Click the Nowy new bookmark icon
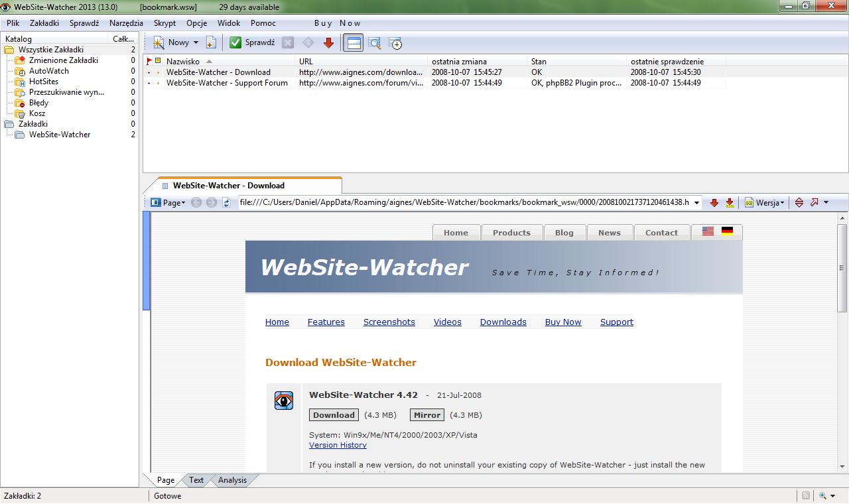The height and width of the screenshot is (504, 849). (x=159, y=42)
